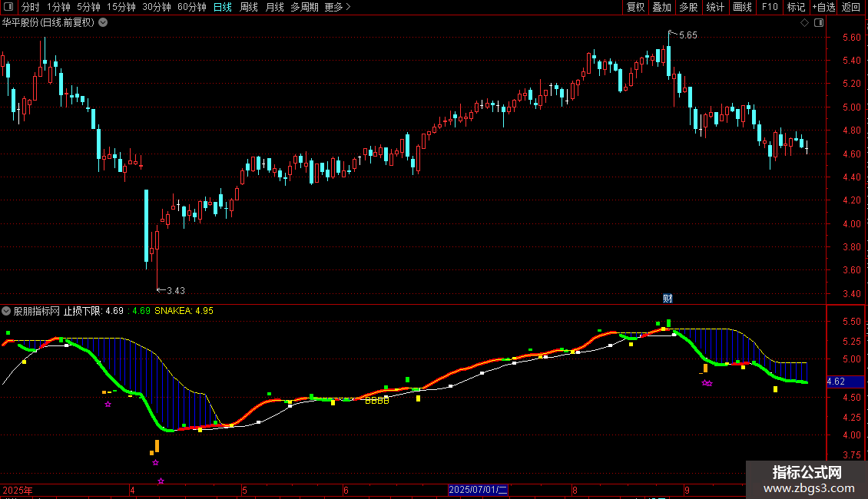Switch to 周线 weekly chart
Screen dimensions: 868x499
tap(249, 7)
